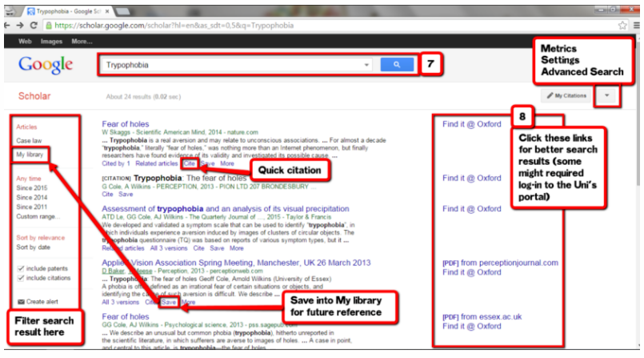Open the More... menu in top bar
The image size is (644, 358).
coord(82,42)
